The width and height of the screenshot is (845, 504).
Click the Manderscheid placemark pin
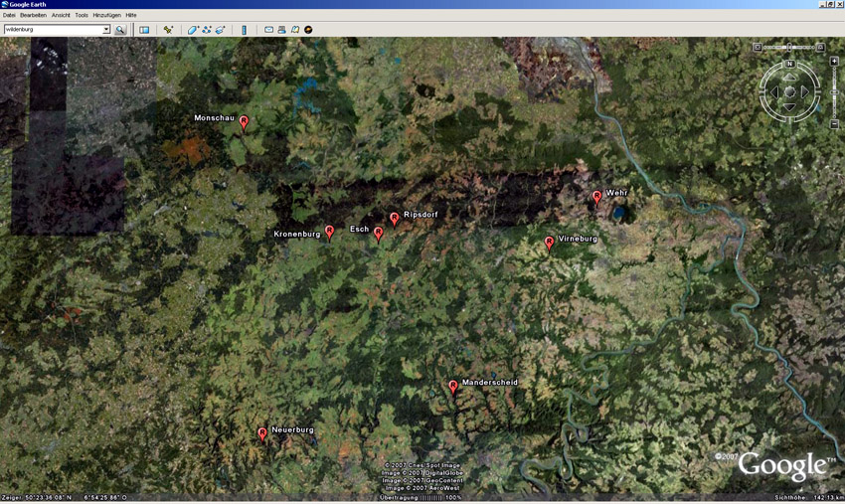pos(453,387)
